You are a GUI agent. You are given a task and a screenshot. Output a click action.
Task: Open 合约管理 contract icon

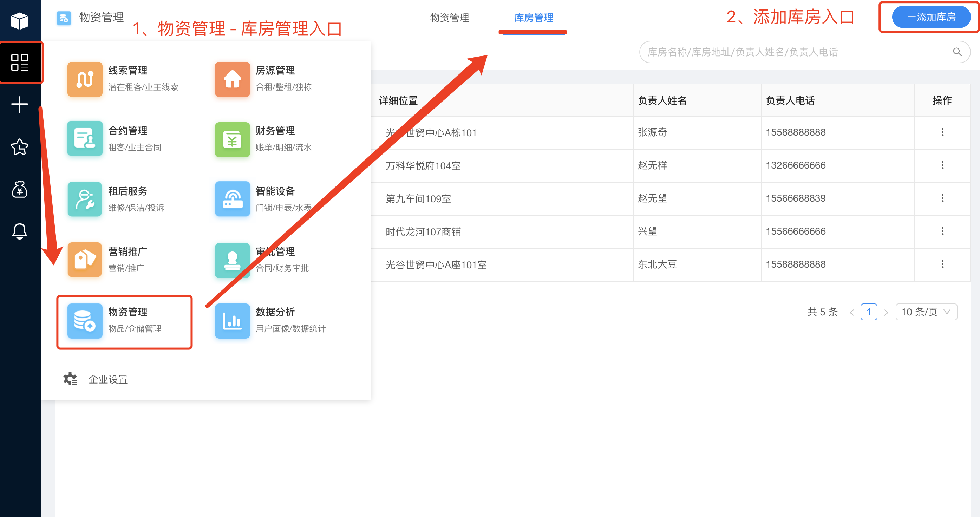coord(85,138)
